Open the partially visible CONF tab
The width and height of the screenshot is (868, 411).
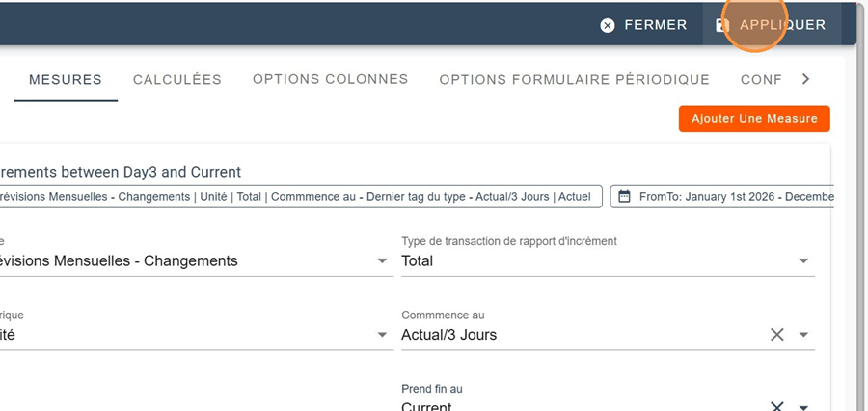(761, 80)
